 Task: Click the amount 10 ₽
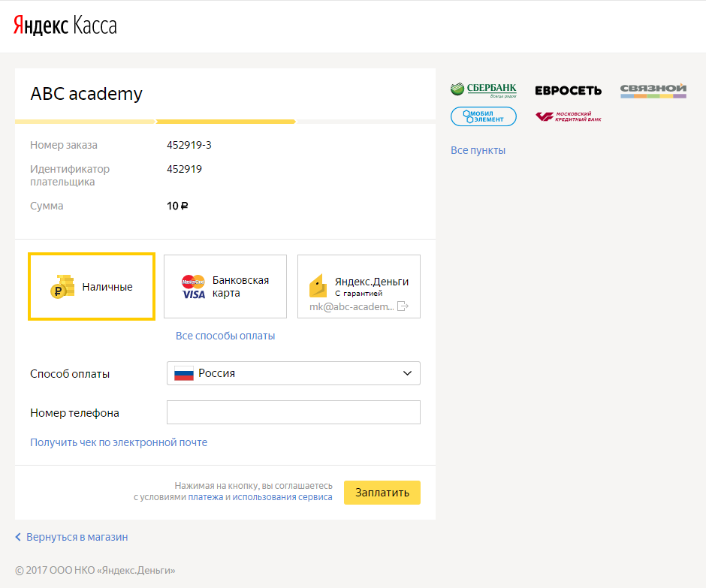pos(177,206)
